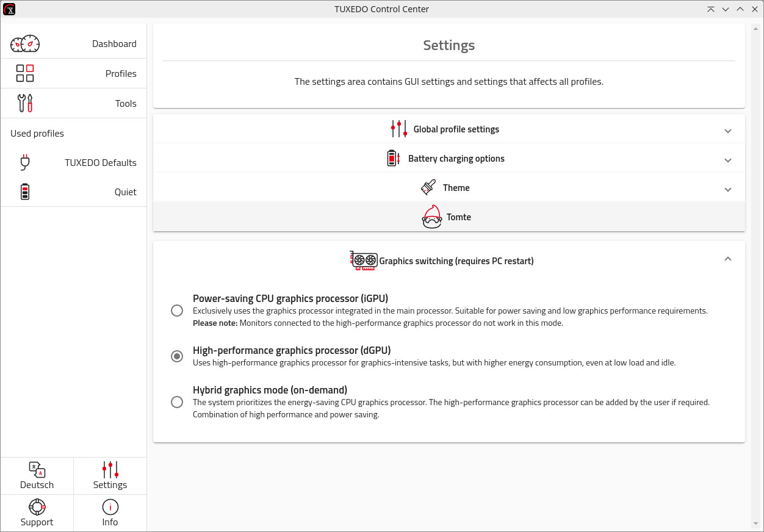This screenshot has height=532, width=764.
Task: Click Theme title text
Action: (x=456, y=188)
